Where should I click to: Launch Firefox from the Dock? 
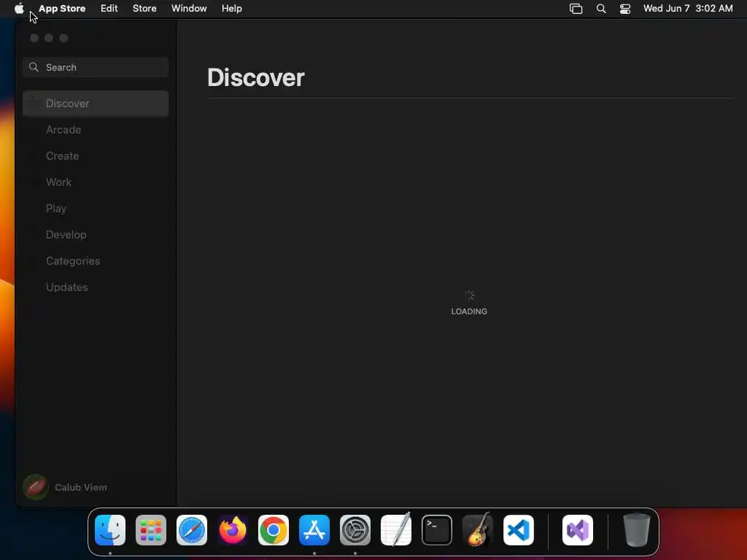233,530
